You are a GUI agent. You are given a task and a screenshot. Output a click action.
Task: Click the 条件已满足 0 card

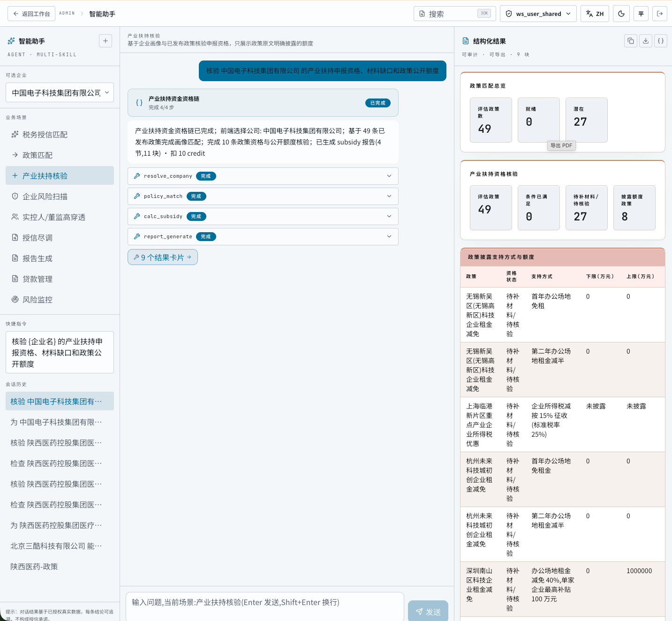[539, 208]
